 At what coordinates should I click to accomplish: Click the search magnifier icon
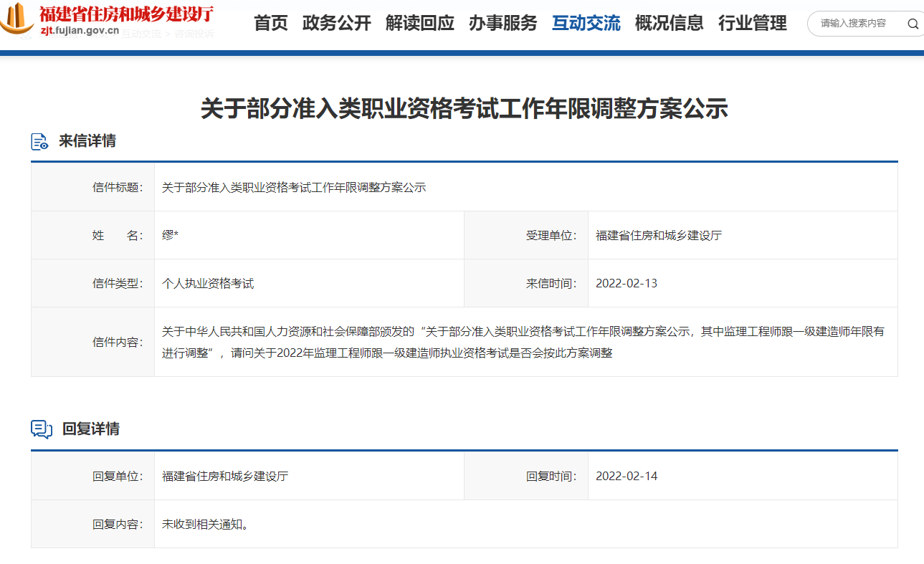tap(913, 24)
